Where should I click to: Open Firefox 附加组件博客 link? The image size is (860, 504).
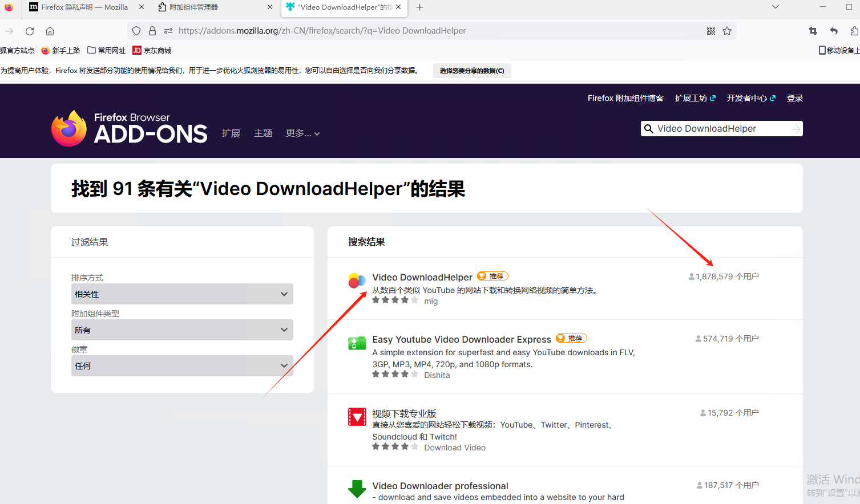pyautogui.click(x=625, y=98)
